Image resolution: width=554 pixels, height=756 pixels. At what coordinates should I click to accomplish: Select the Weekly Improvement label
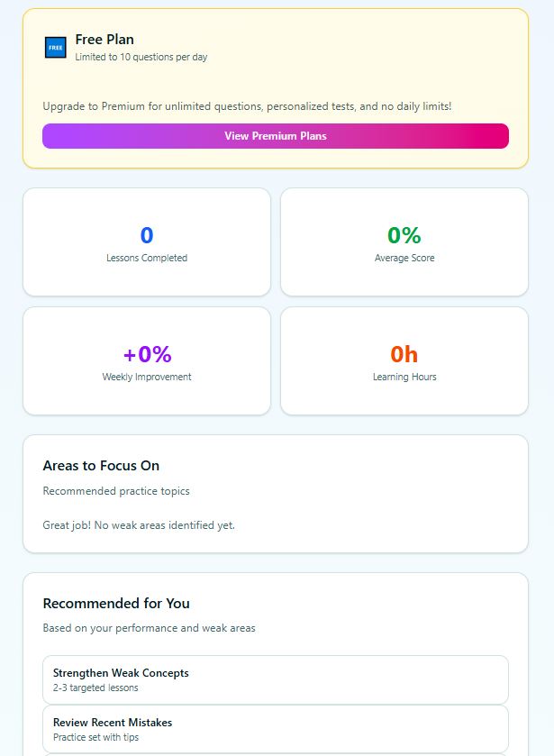(147, 377)
